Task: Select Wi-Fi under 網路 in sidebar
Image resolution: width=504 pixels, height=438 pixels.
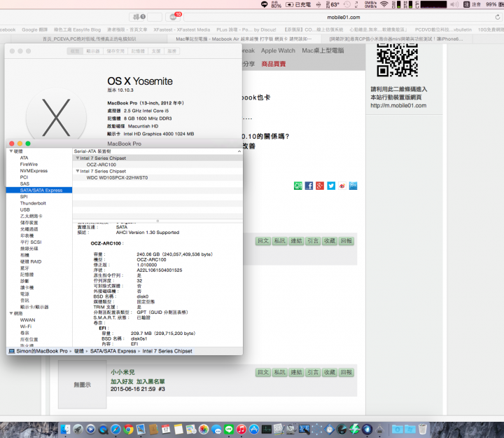Action: (x=26, y=327)
